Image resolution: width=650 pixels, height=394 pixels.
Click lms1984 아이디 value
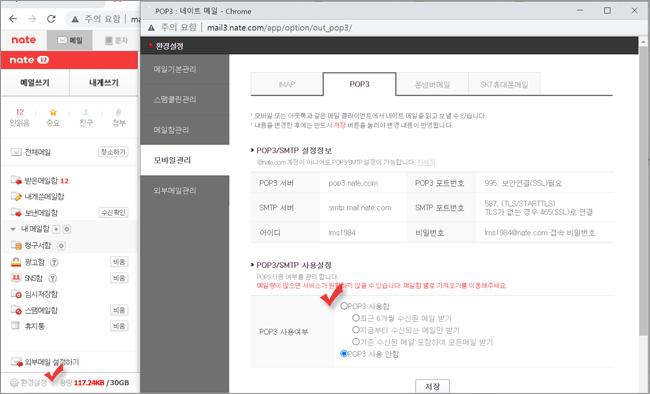tap(342, 232)
